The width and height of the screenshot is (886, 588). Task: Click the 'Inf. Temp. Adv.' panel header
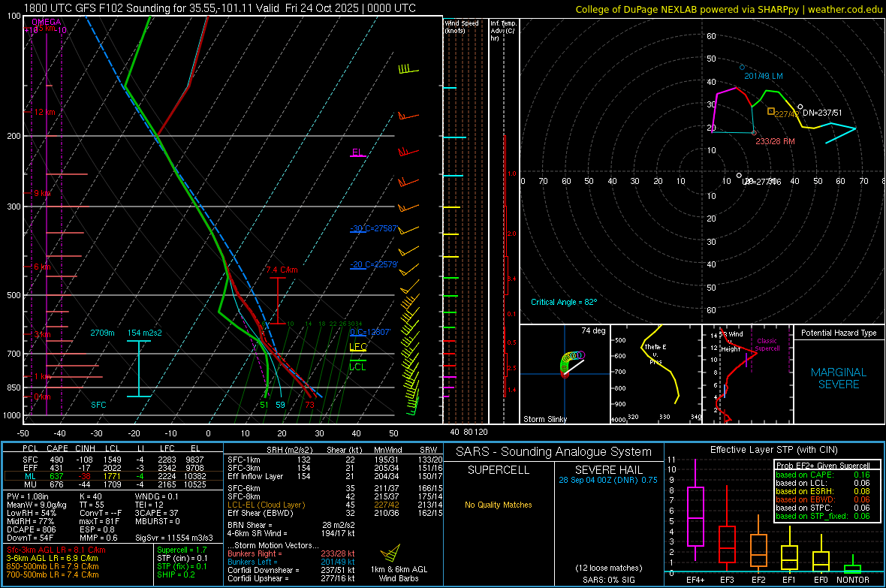point(503,31)
